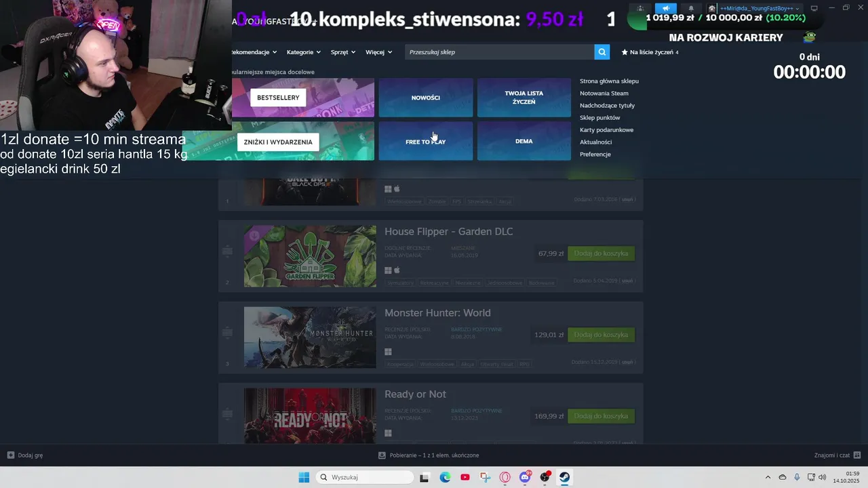868x488 pixels.
Task: Click the plus icon beside Dodaj grę
Action: click(x=10, y=455)
